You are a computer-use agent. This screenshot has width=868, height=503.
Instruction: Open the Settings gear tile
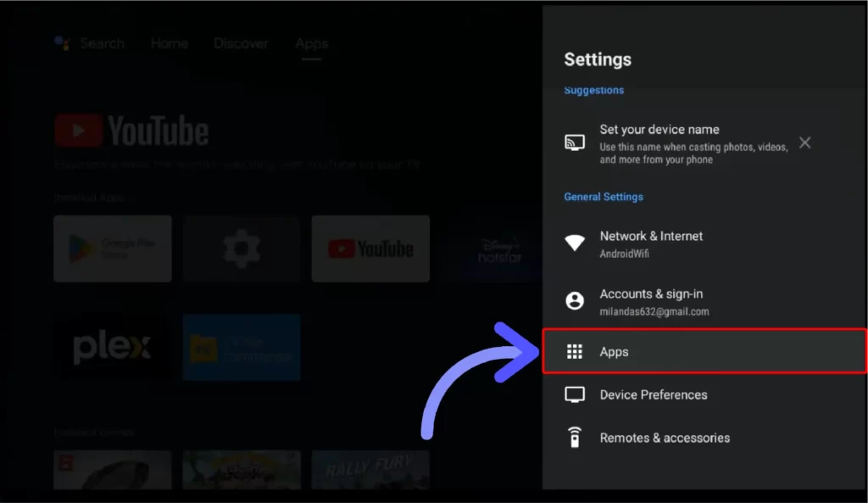pyautogui.click(x=242, y=249)
